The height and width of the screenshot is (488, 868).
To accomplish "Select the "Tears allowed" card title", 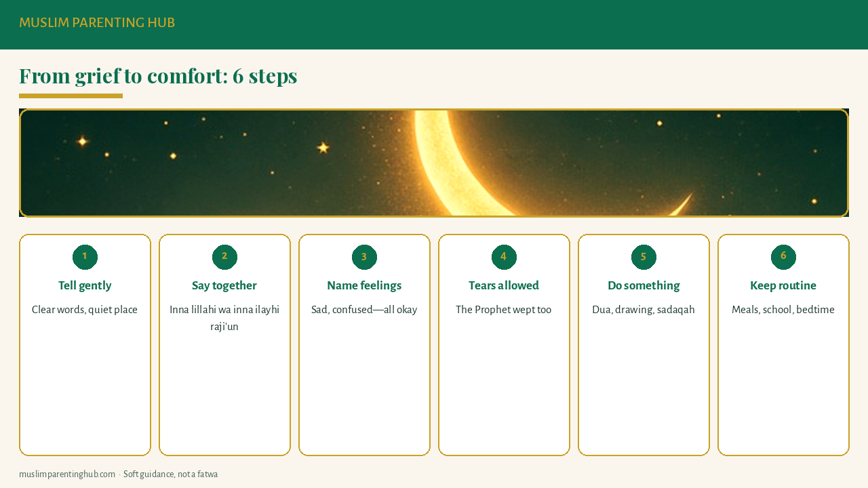I will (x=504, y=285).
